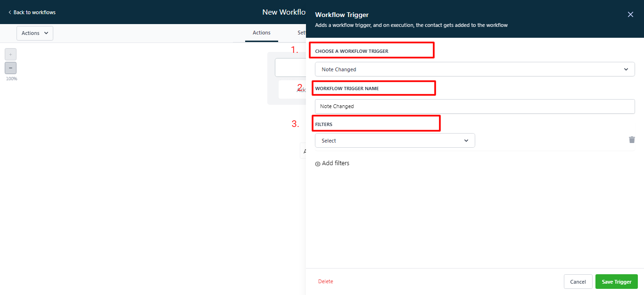The image size is (644, 295).
Task: Select the trigger card on the canvas
Action: pyautogui.click(x=290, y=67)
